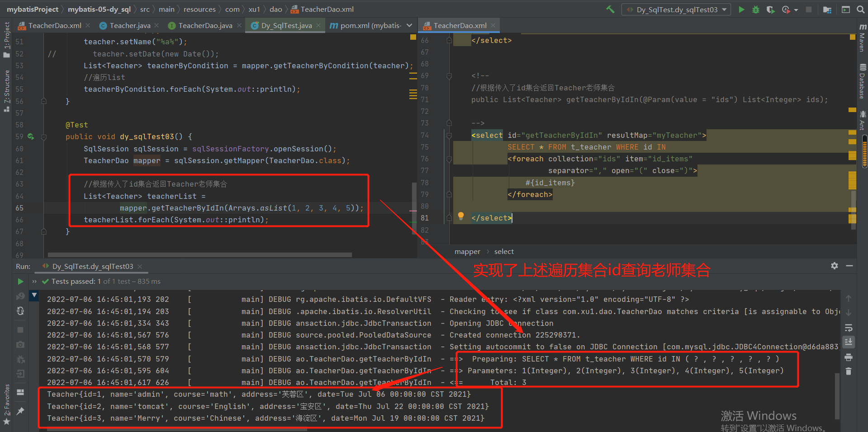The width and height of the screenshot is (868, 432).
Task: Show hidden editor tabs dropdown
Action: click(409, 26)
